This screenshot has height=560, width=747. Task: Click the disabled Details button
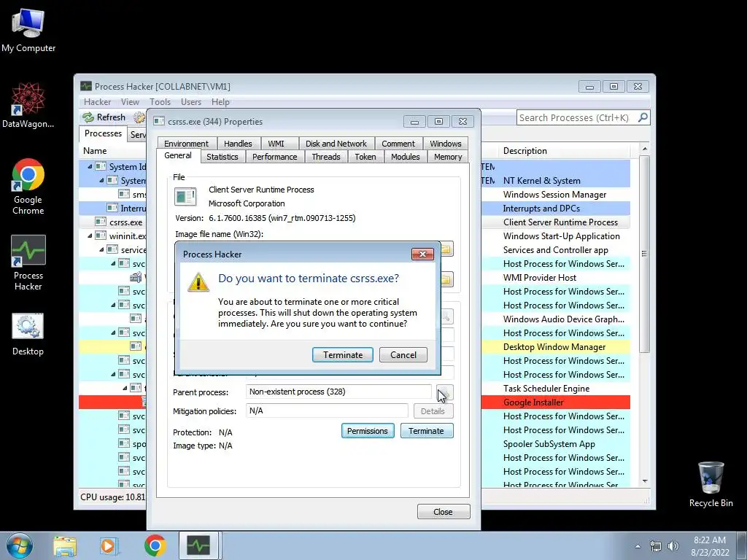[x=433, y=411]
